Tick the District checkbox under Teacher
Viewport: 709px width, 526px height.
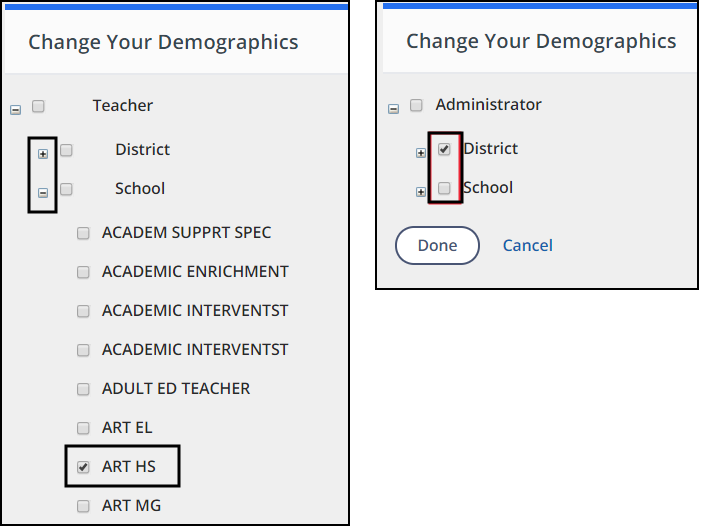pyautogui.click(x=66, y=150)
